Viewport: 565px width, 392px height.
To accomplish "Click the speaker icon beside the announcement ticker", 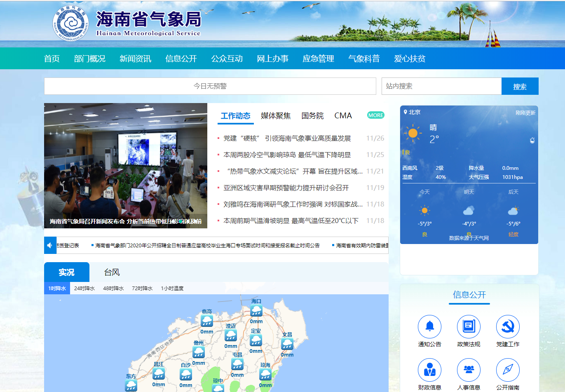I will 50,245.
